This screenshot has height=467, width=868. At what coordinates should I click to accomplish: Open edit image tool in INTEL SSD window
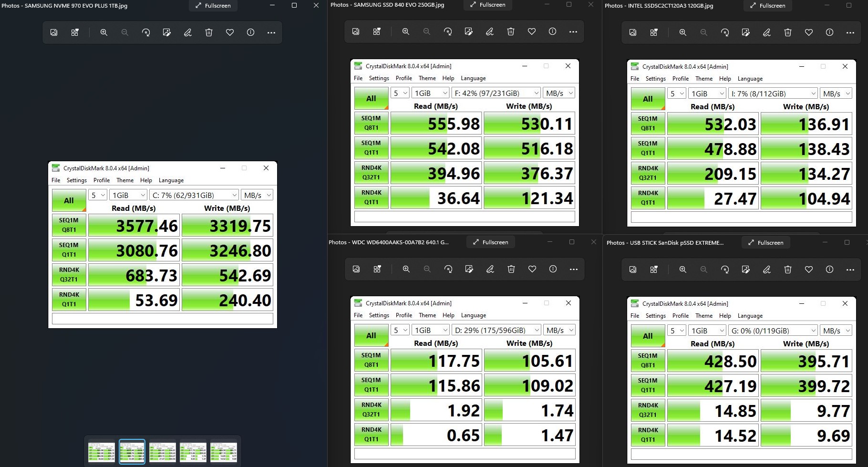[x=746, y=32]
